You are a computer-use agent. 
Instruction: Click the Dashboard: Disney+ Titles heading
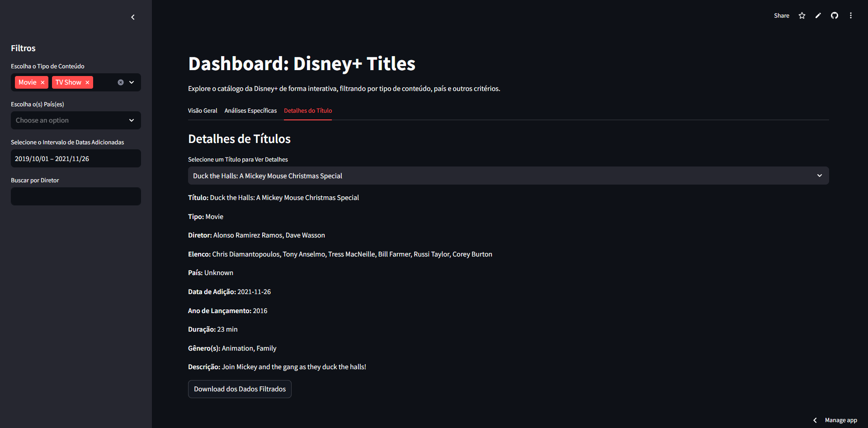[x=302, y=64]
